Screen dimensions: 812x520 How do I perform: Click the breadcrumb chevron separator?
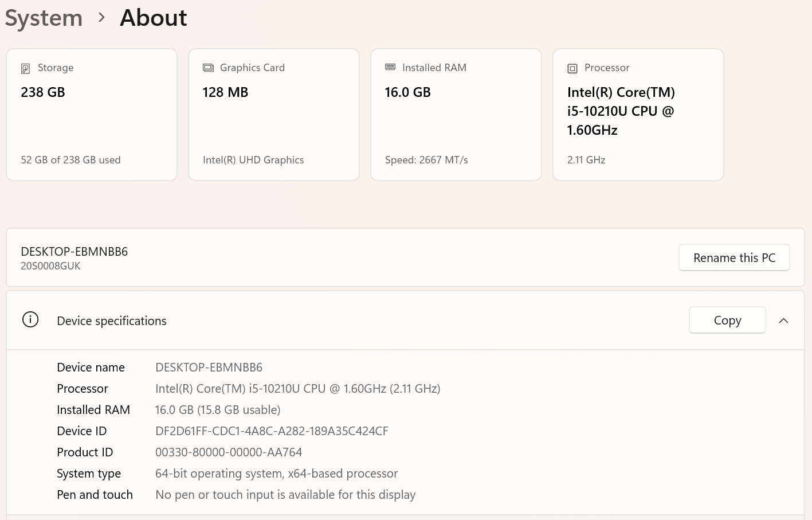[x=101, y=18]
